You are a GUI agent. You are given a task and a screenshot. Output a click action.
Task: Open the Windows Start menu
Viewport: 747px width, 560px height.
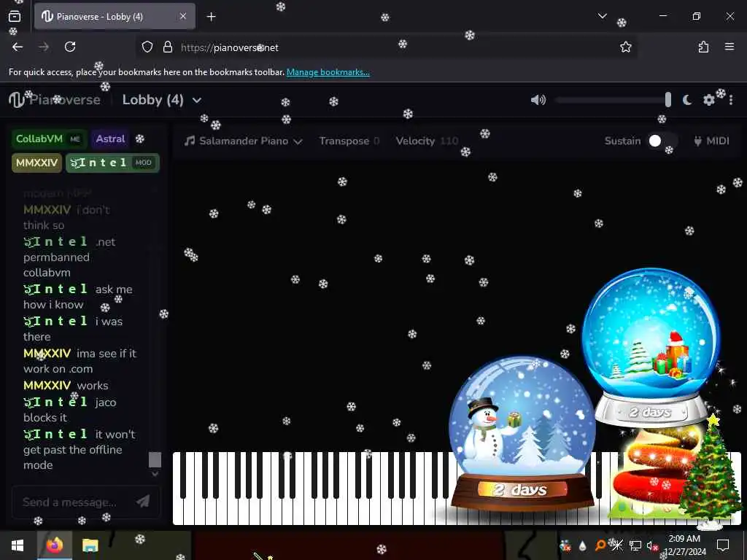click(x=18, y=545)
